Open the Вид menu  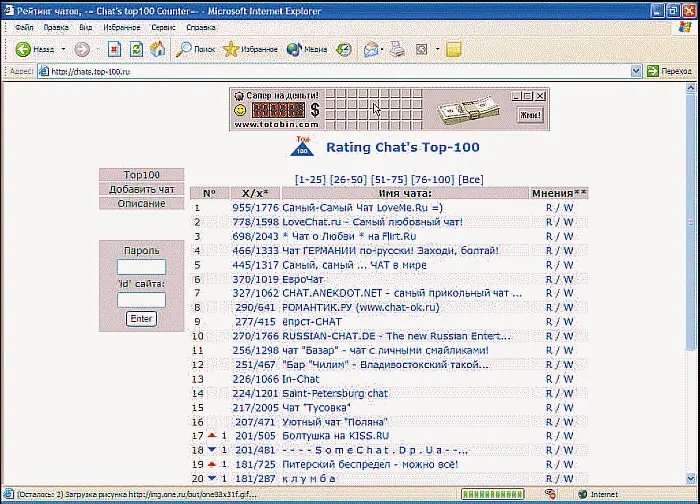click(x=85, y=28)
